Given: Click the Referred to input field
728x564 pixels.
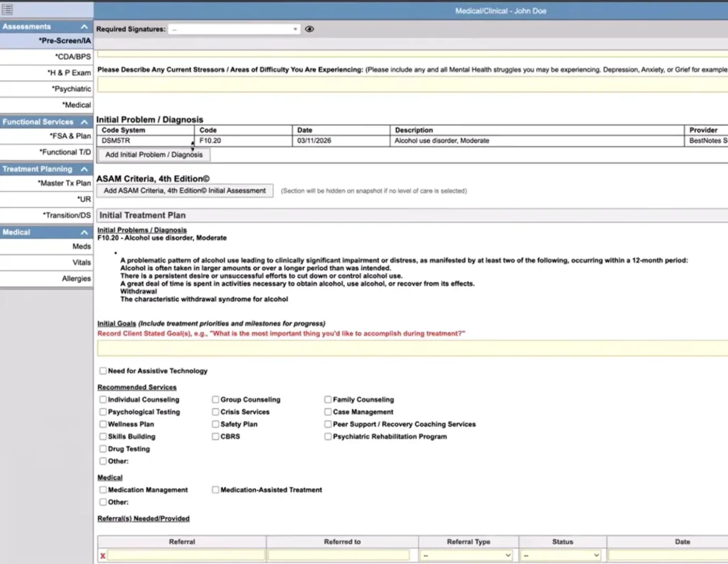Looking at the screenshot, I should click(339, 555).
